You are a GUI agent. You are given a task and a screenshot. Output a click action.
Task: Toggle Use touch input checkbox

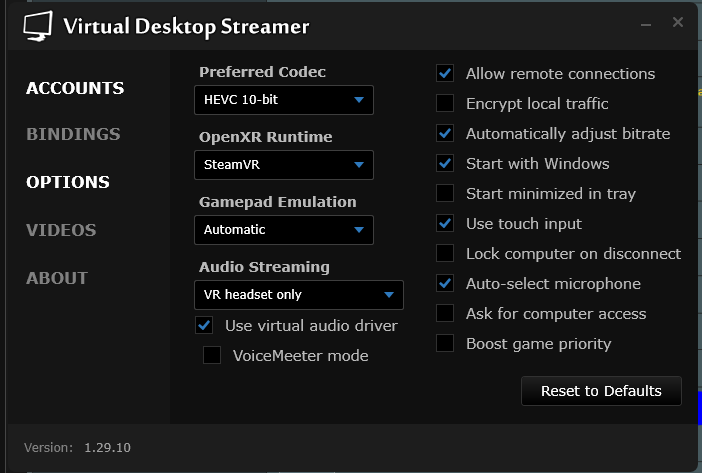coord(445,223)
